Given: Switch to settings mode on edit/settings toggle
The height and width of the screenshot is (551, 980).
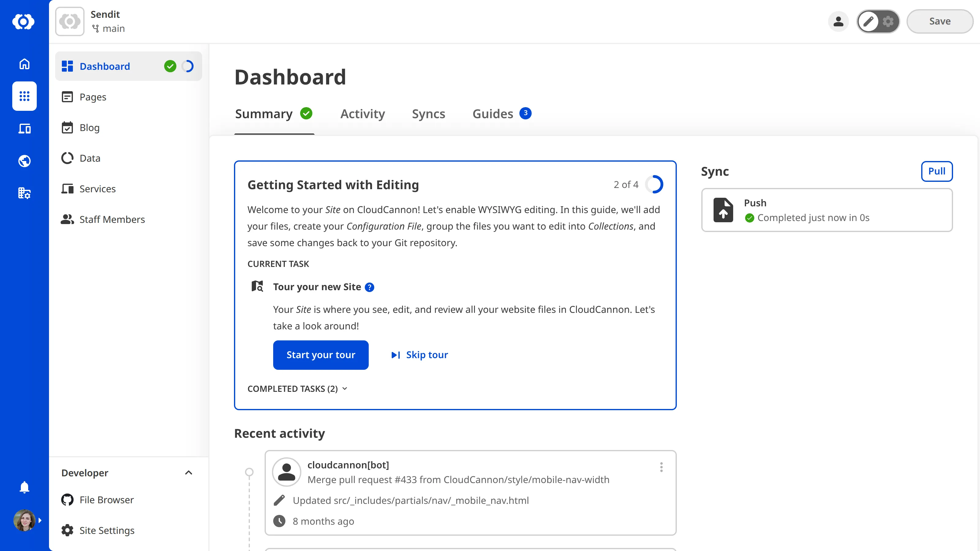Looking at the screenshot, I should pos(888,22).
